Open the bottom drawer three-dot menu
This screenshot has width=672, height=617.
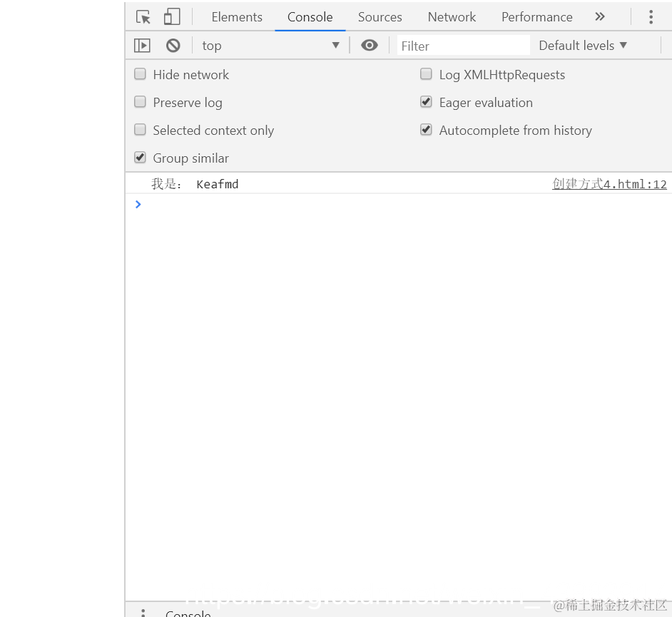(x=143, y=613)
